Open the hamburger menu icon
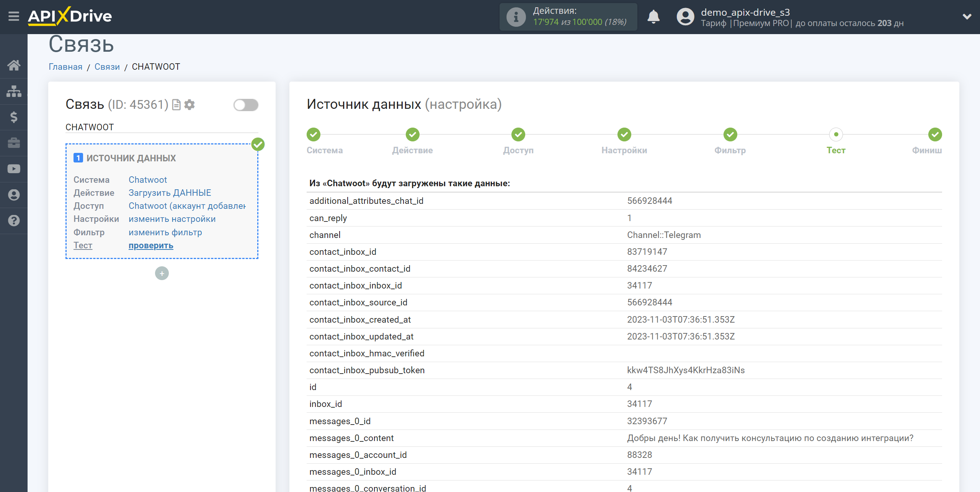The height and width of the screenshot is (492, 980). 14,16
